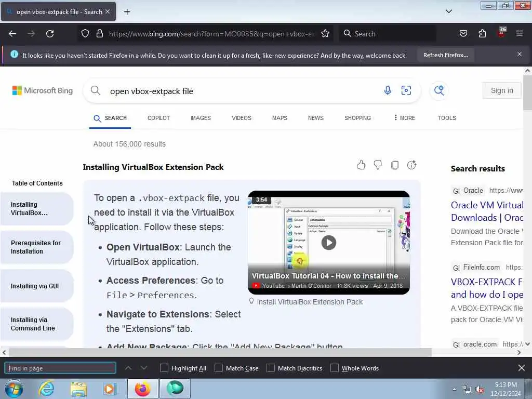
Task: Open Windows Explorer folder from taskbar
Action: [79, 389]
